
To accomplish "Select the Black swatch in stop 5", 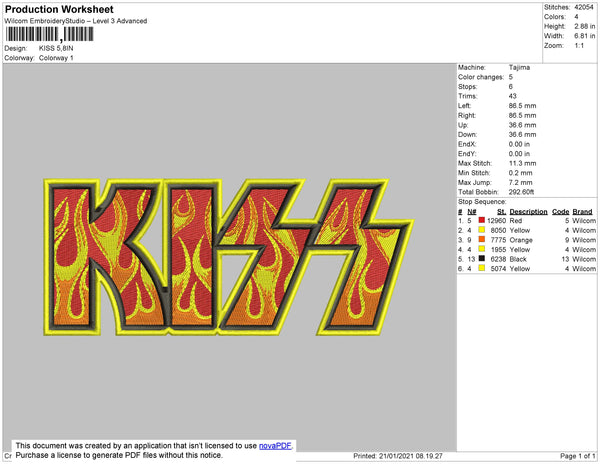I will tap(481, 259).
